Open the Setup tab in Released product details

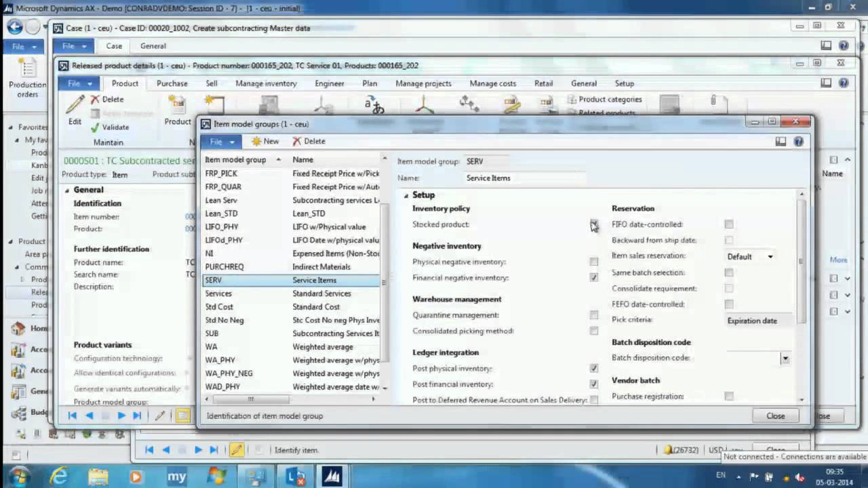[x=625, y=83]
